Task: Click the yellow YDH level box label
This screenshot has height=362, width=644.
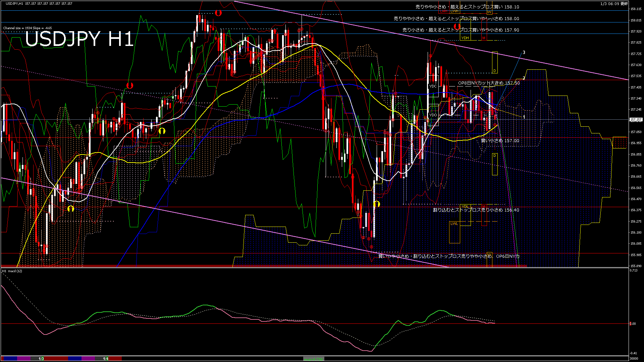Action: pyautogui.click(x=465, y=38)
